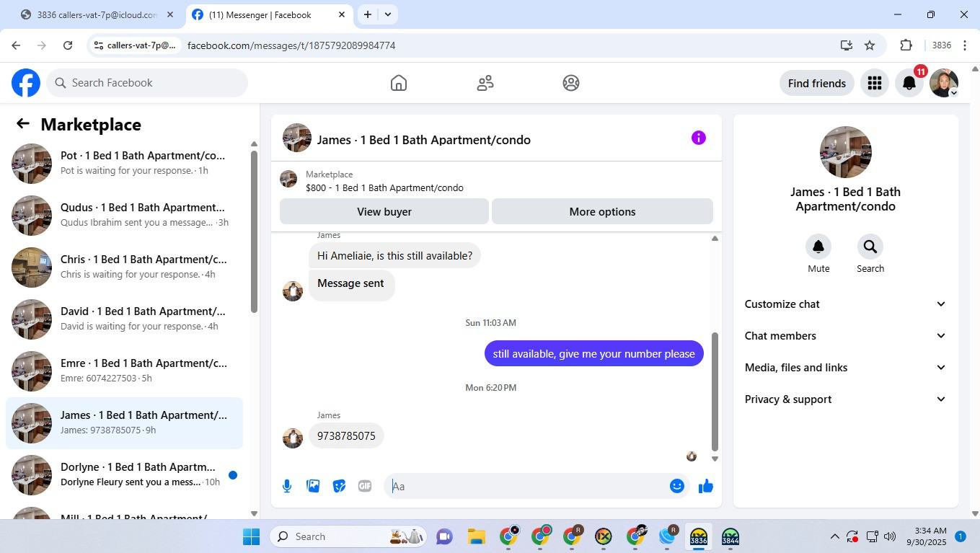The image size is (980, 553).
Task: Click the Find friends button
Action: coord(817,83)
